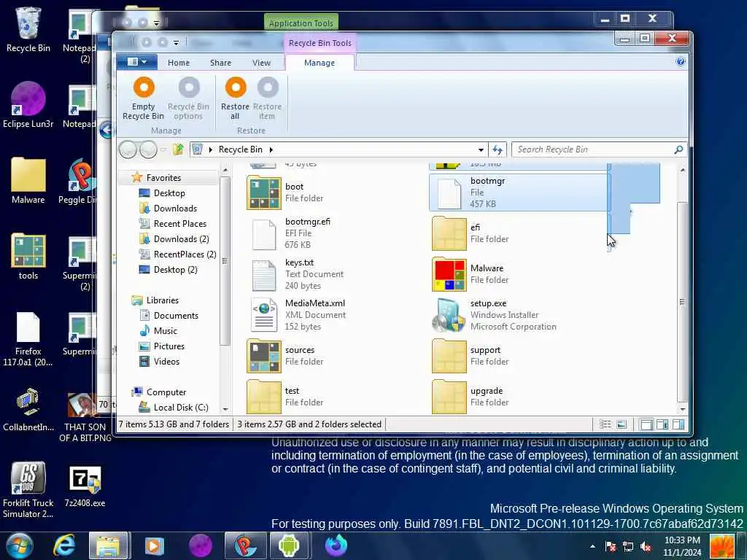Open the Home ribbon tab
This screenshot has width=747, height=560.
[179, 63]
